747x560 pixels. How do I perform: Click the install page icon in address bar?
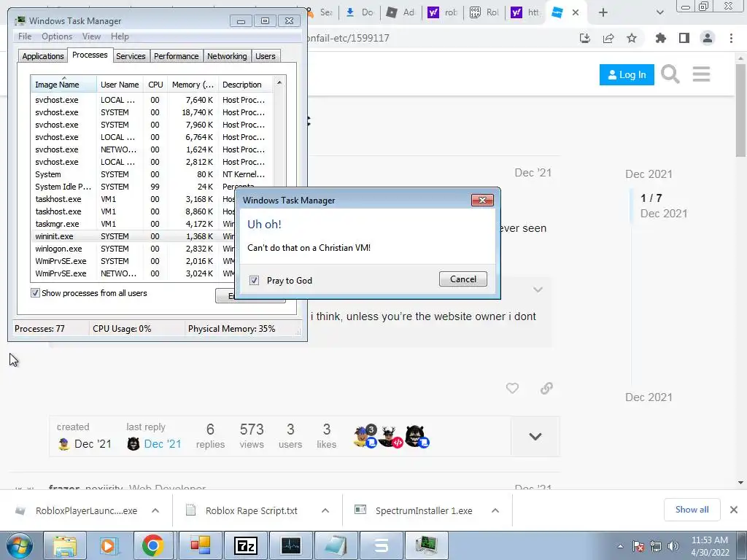[x=585, y=38]
